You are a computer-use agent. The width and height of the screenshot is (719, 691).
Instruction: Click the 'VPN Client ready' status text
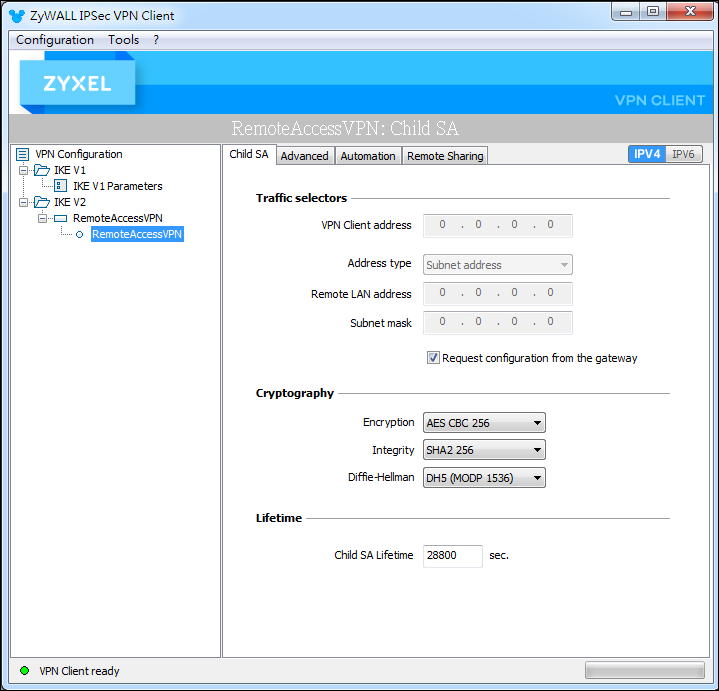[x=79, y=671]
